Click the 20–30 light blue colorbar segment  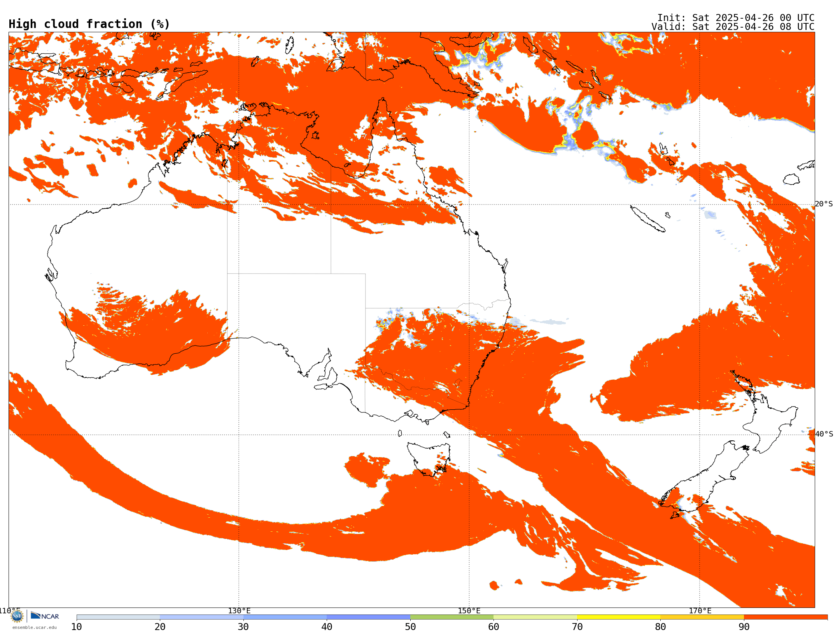point(201,617)
